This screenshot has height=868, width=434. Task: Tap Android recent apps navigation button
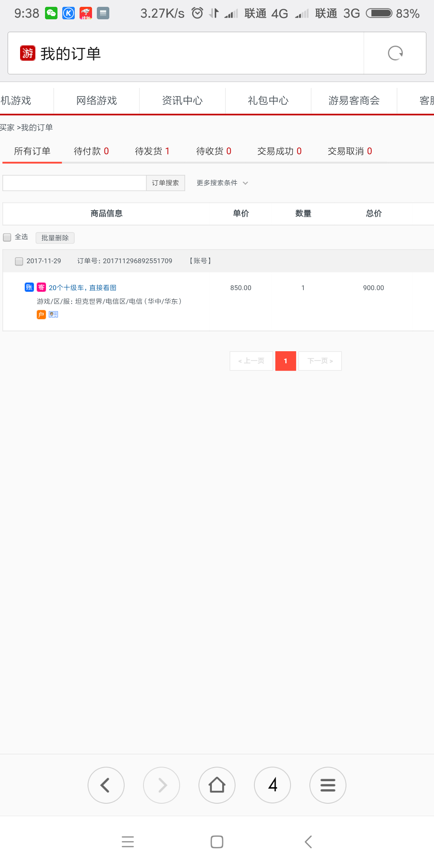[128, 841]
